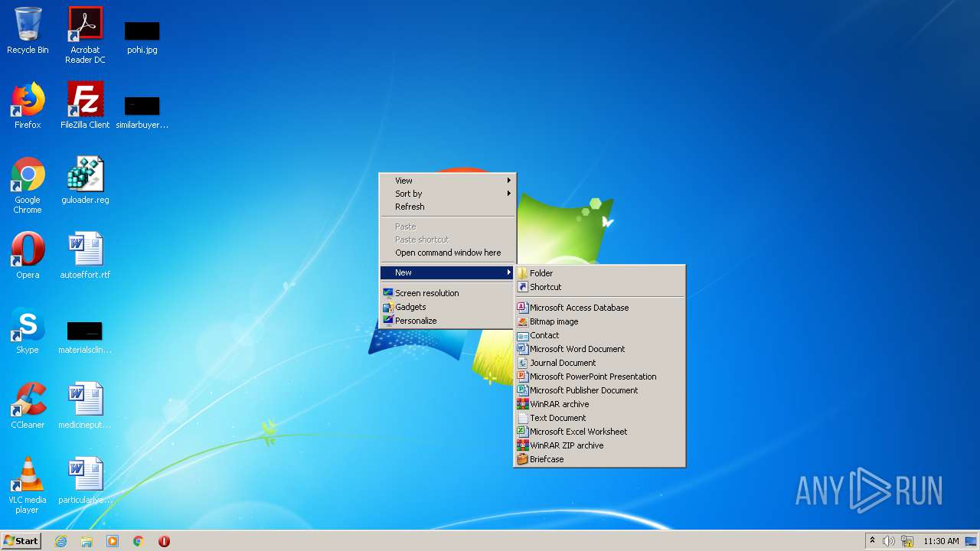Image resolution: width=980 pixels, height=551 pixels.
Task: Select Acrobat Reader DC desktop icon
Action: (x=85, y=34)
